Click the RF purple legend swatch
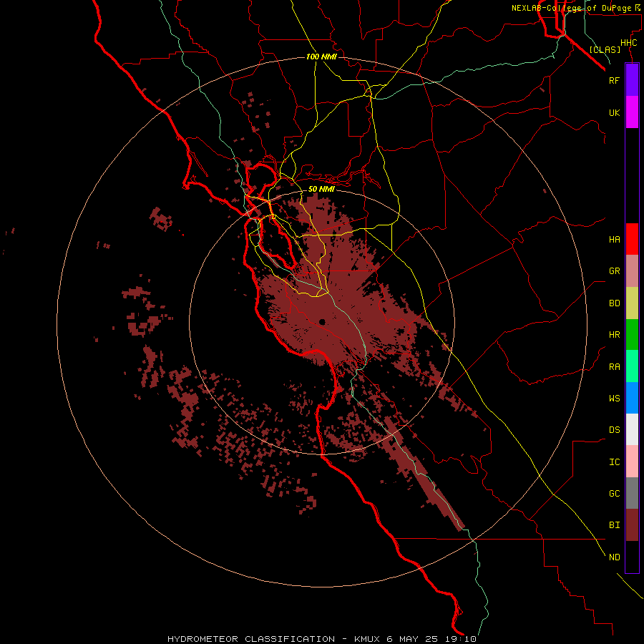 (632, 80)
